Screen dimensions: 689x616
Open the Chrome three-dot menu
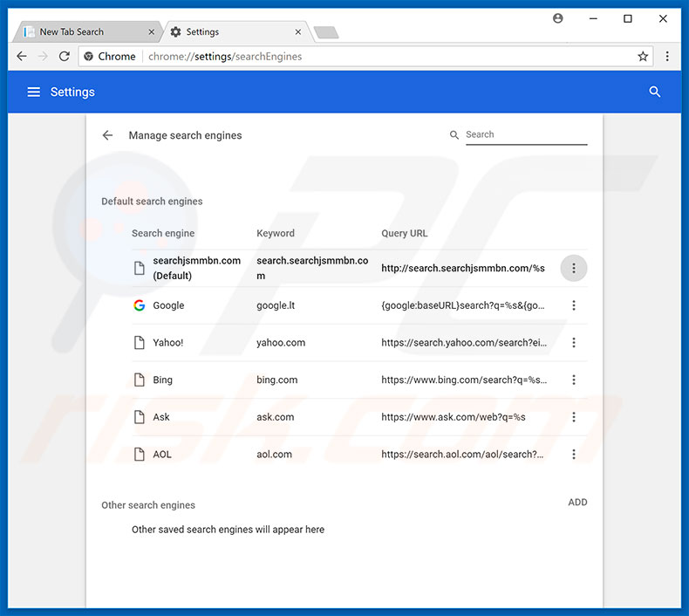667,57
